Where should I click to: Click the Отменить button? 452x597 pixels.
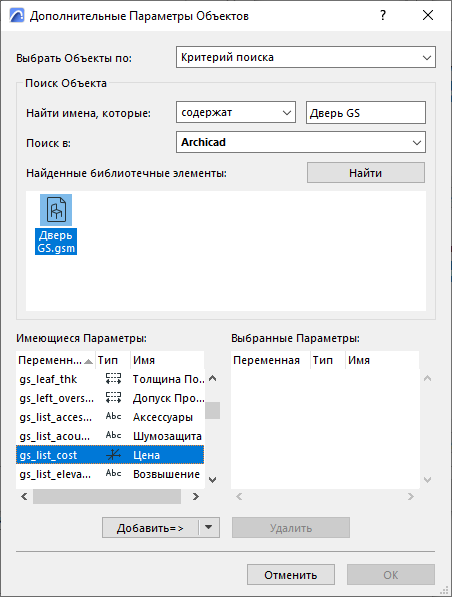291,575
